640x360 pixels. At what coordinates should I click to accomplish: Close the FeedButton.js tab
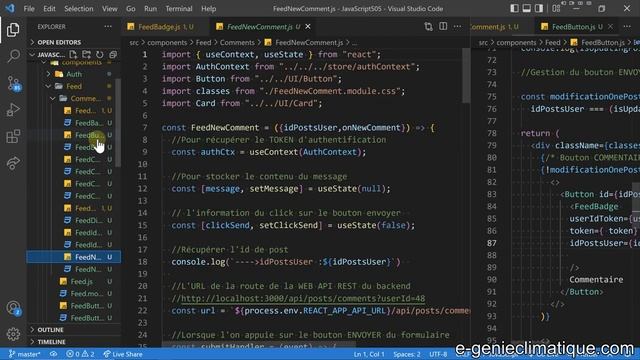pyautogui.click(x=610, y=27)
